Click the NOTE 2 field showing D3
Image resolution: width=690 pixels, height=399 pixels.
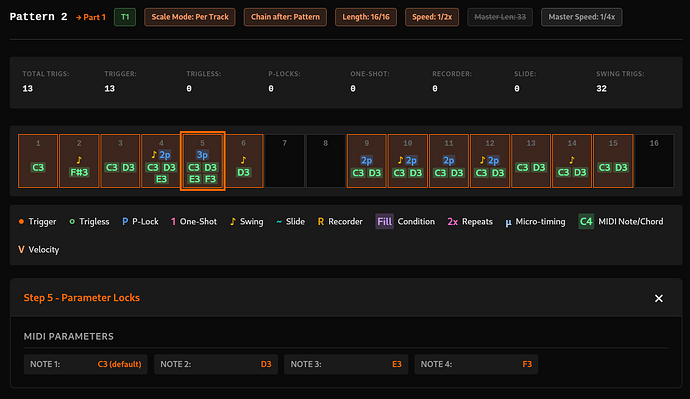[x=216, y=364]
